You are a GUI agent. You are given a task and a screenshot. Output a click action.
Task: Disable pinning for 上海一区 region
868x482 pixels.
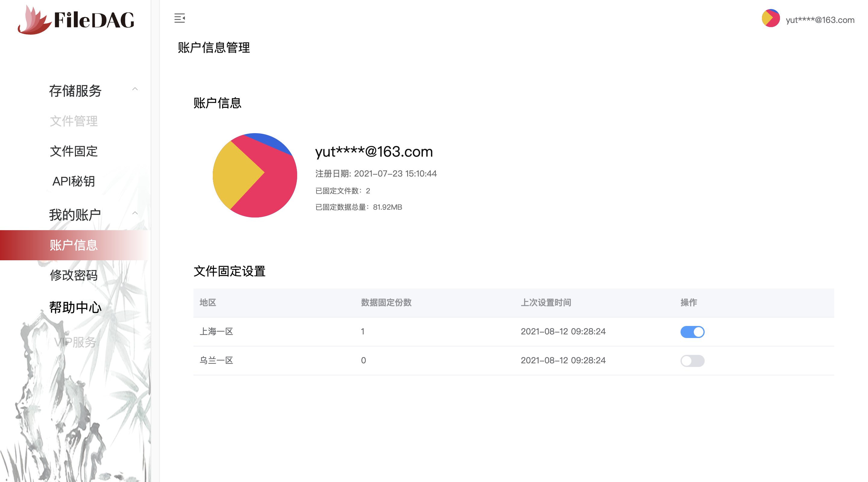point(692,332)
